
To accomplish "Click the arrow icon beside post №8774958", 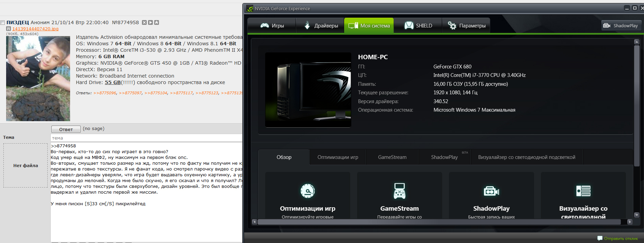I will (x=150, y=22).
